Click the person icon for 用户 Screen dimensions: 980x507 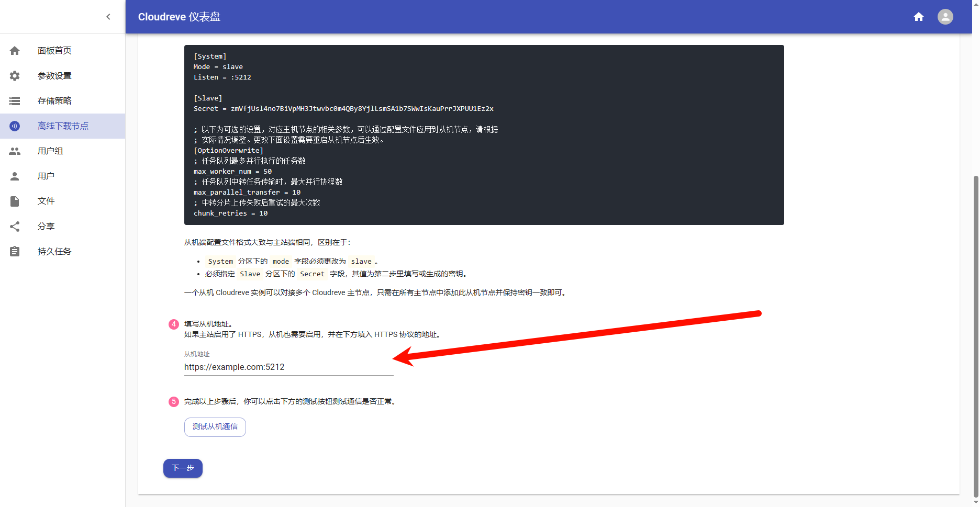pyautogui.click(x=15, y=176)
